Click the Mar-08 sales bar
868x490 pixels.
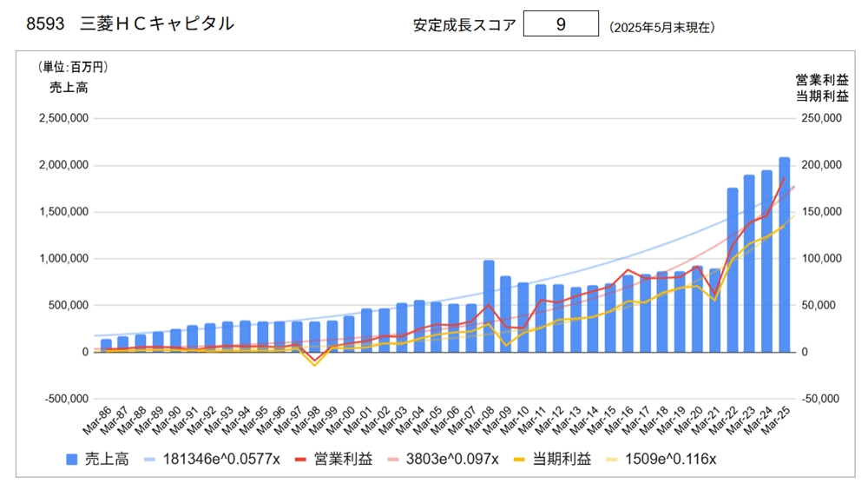[489, 306]
